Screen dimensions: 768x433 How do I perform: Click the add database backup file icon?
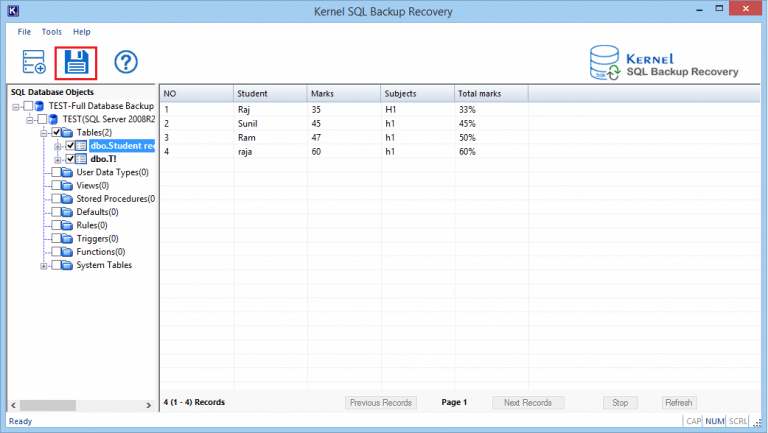33,63
